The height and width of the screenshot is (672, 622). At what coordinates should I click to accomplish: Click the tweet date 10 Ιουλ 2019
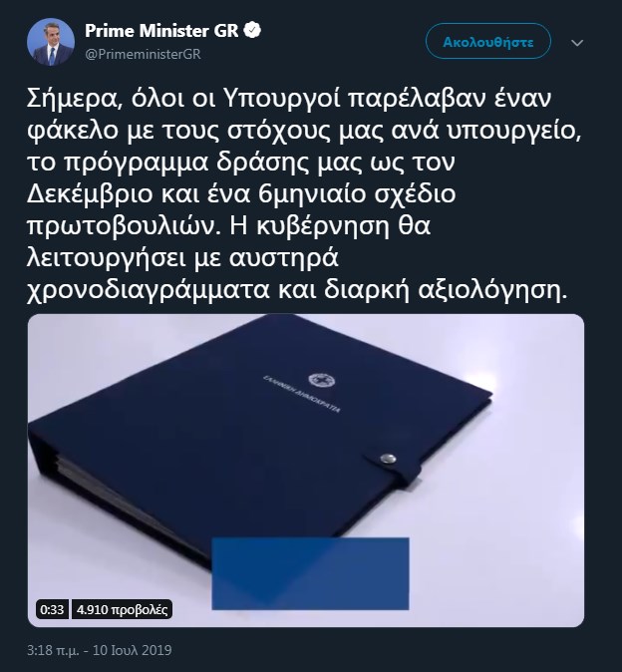click(132, 650)
